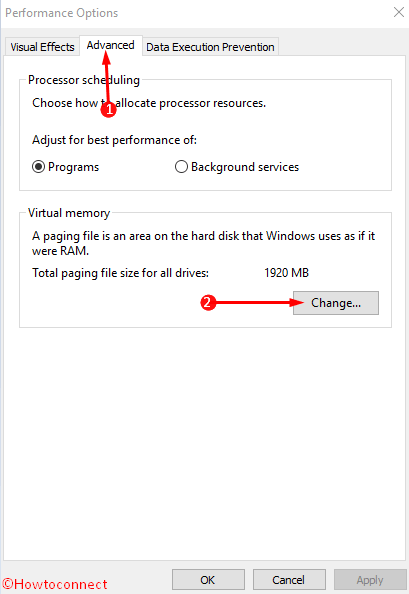Dismiss the dialog with Cancel
Image resolution: width=409 pixels, height=594 pixels.
coord(289,580)
